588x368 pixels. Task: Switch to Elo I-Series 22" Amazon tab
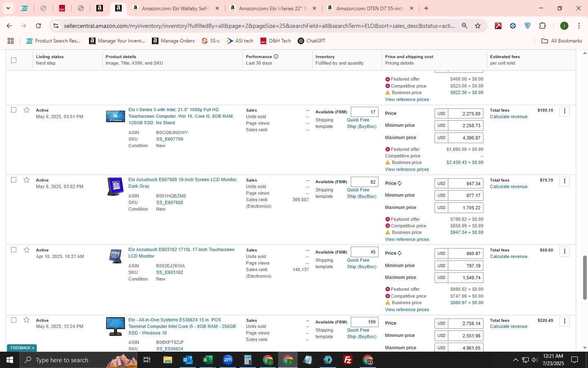pyautogui.click(x=273, y=8)
